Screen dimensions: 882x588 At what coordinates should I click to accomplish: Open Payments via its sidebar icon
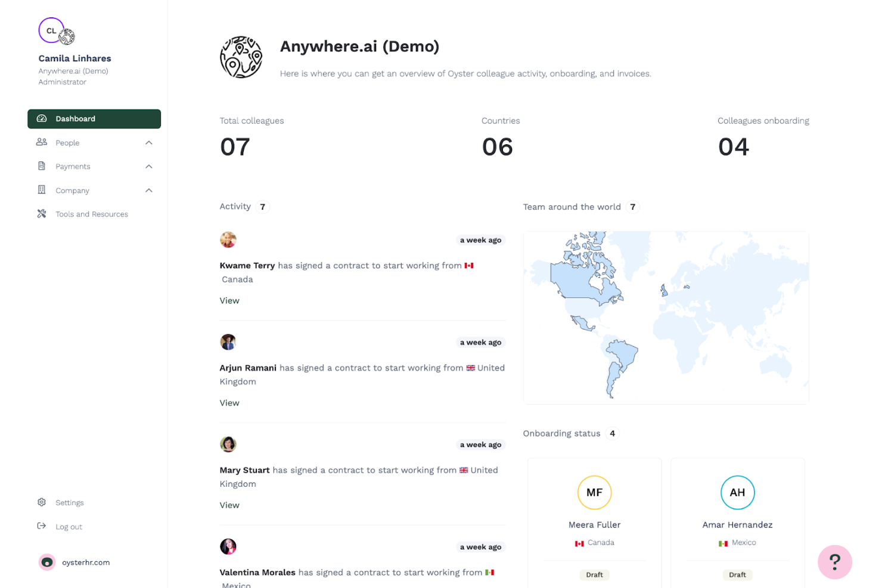click(41, 166)
